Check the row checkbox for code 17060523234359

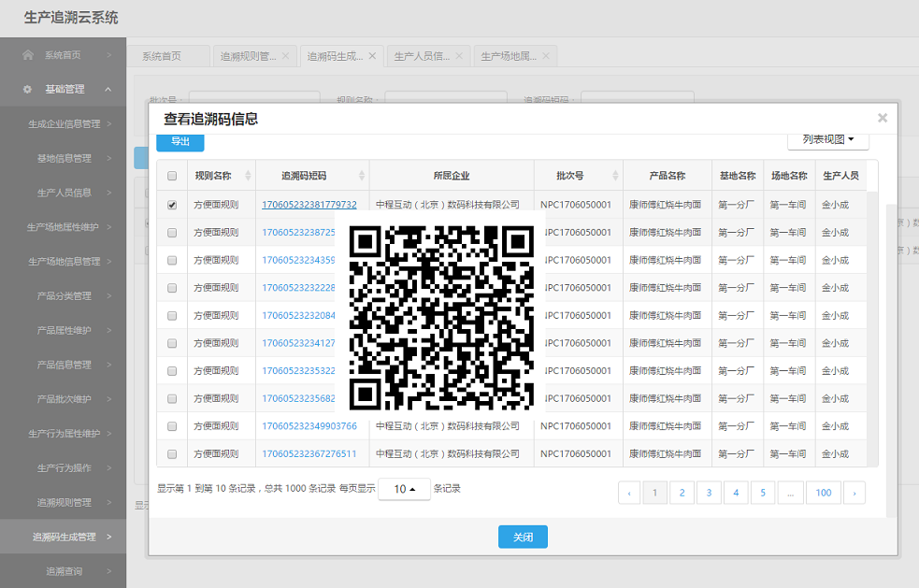(x=172, y=260)
